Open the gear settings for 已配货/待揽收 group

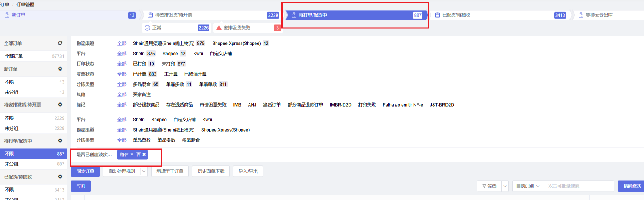(60, 177)
